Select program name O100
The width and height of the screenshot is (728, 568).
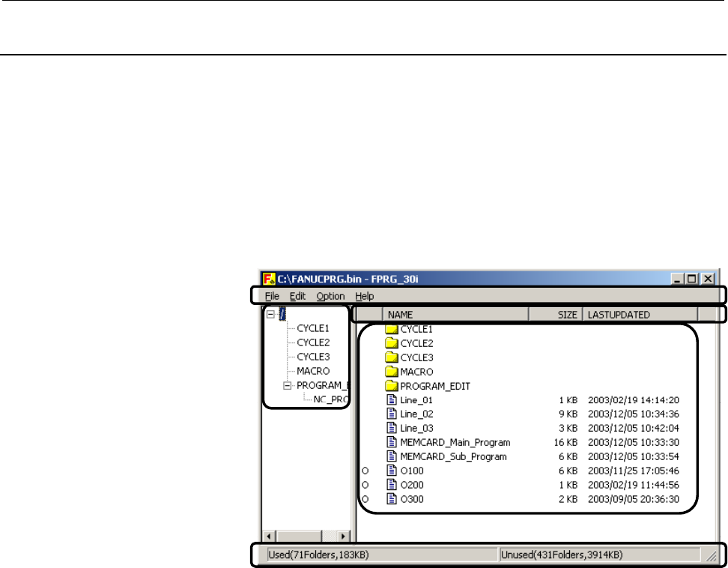[412, 471]
